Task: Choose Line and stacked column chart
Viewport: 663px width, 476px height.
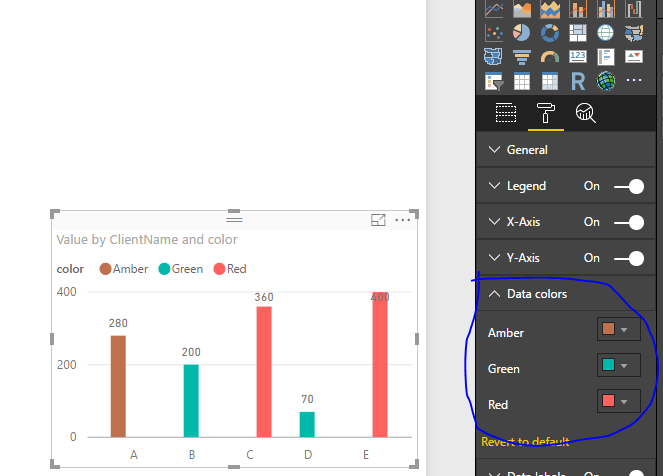Action: click(x=578, y=9)
